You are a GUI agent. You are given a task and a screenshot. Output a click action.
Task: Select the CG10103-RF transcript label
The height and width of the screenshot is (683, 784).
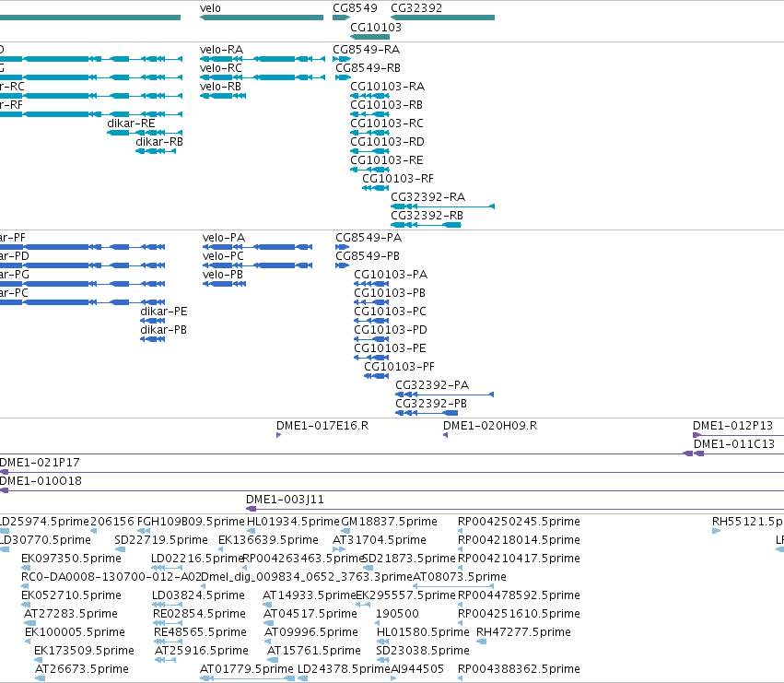(x=398, y=179)
